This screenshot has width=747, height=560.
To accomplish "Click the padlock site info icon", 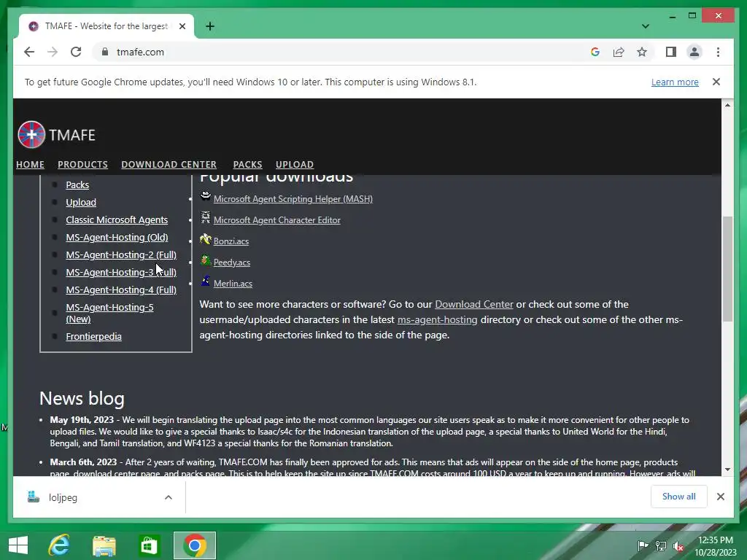I will point(105,52).
